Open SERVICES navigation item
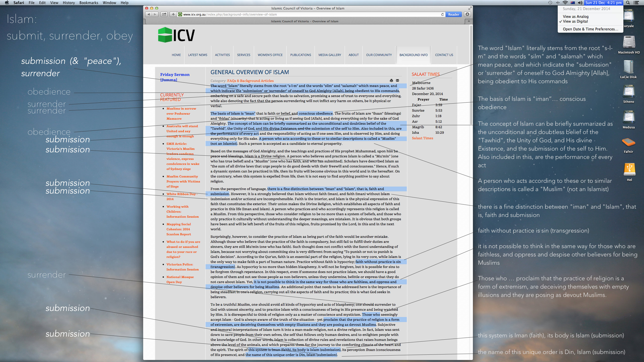 tap(244, 55)
